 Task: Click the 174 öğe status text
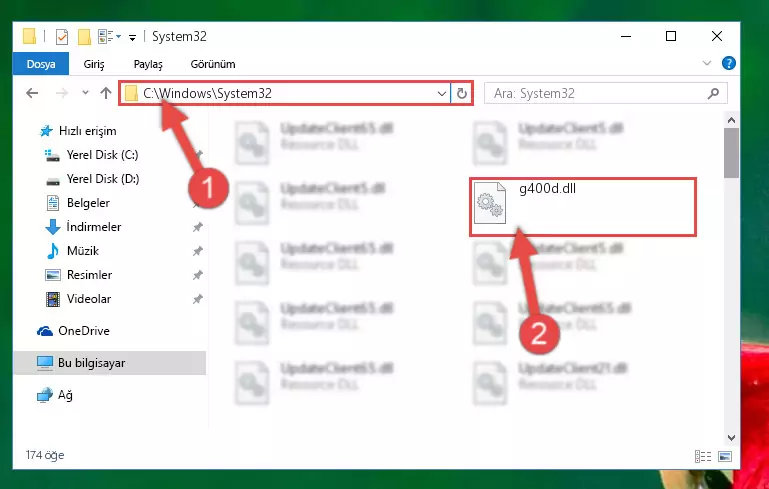(x=45, y=455)
